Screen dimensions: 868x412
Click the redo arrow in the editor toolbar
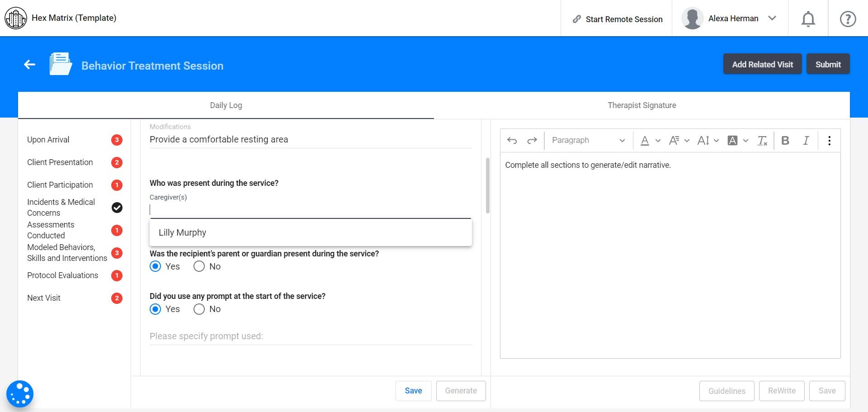tap(532, 141)
